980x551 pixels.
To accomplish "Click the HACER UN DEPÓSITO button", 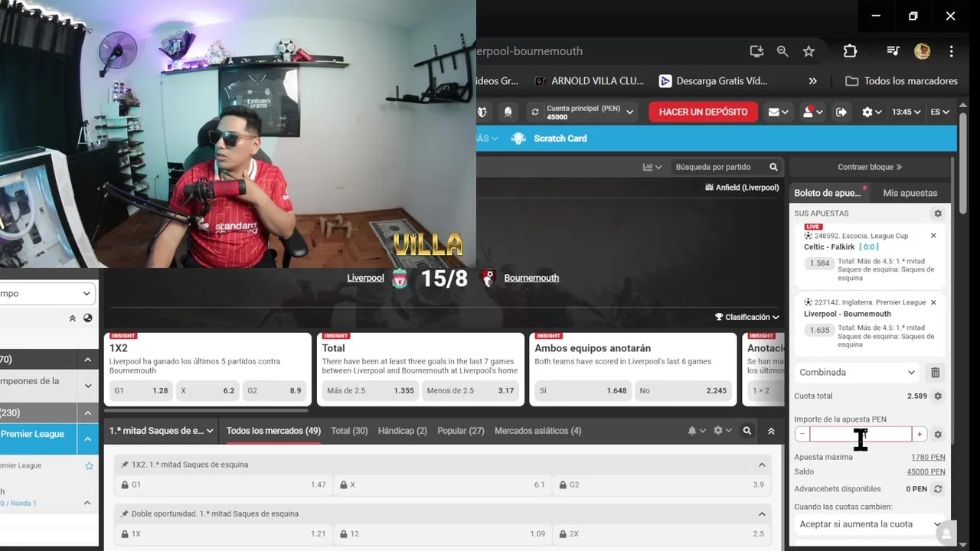I will point(703,112).
